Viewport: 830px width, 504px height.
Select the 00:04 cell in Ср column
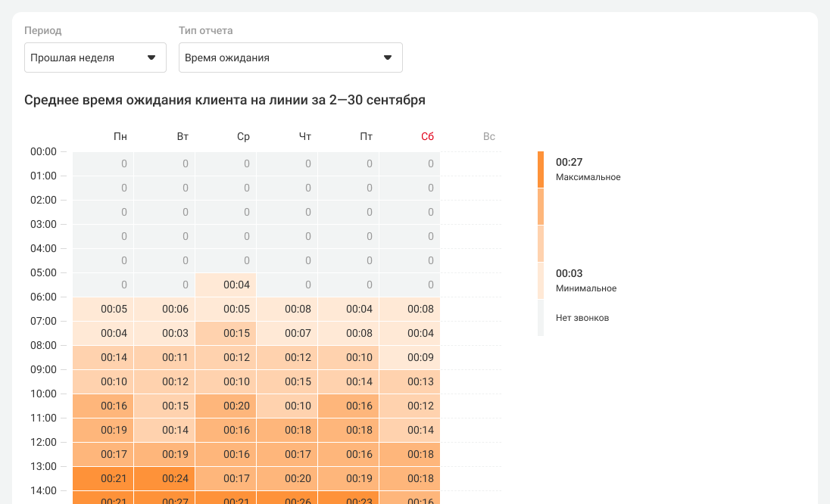click(x=226, y=285)
